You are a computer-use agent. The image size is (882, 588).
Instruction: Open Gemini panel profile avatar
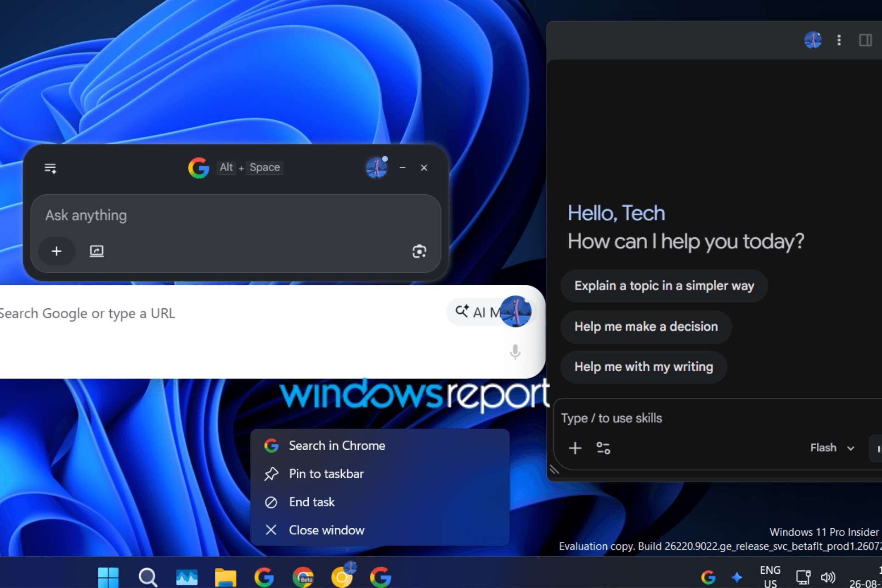813,40
